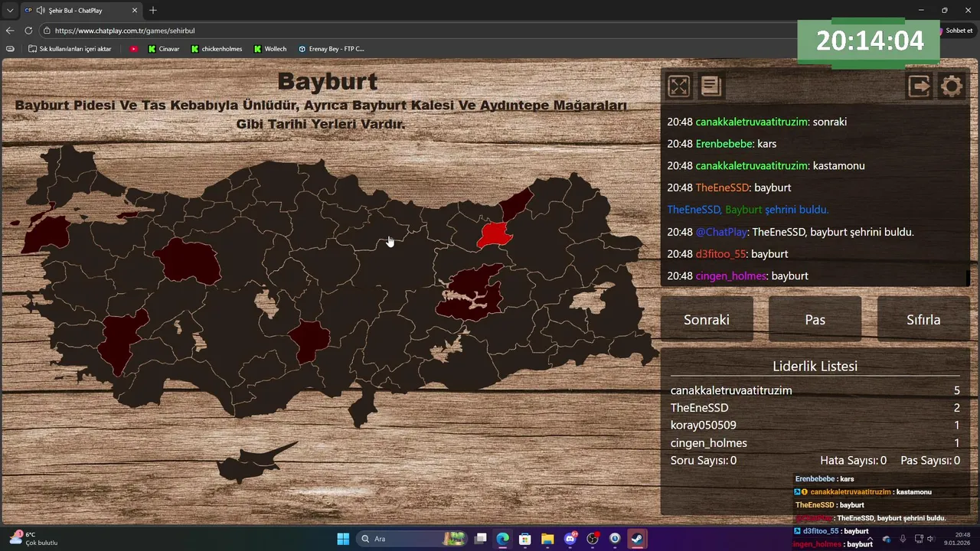The width and height of the screenshot is (980, 551).
Task: Open Steam from taskbar
Action: (637, 539)
